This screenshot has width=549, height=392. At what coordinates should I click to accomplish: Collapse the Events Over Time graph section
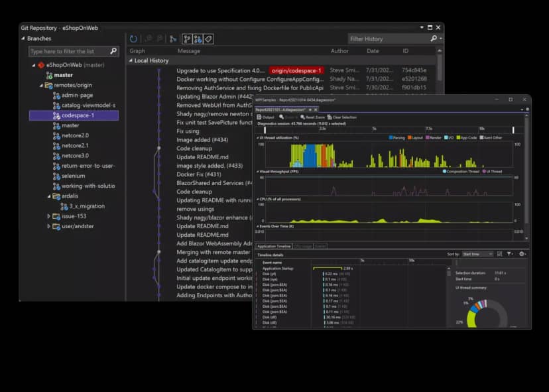(257, 226)
